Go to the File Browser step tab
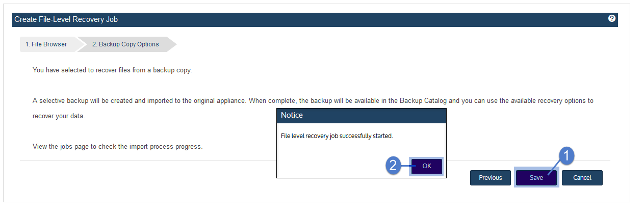The image size is (644, 215). [x=46, y=44]
